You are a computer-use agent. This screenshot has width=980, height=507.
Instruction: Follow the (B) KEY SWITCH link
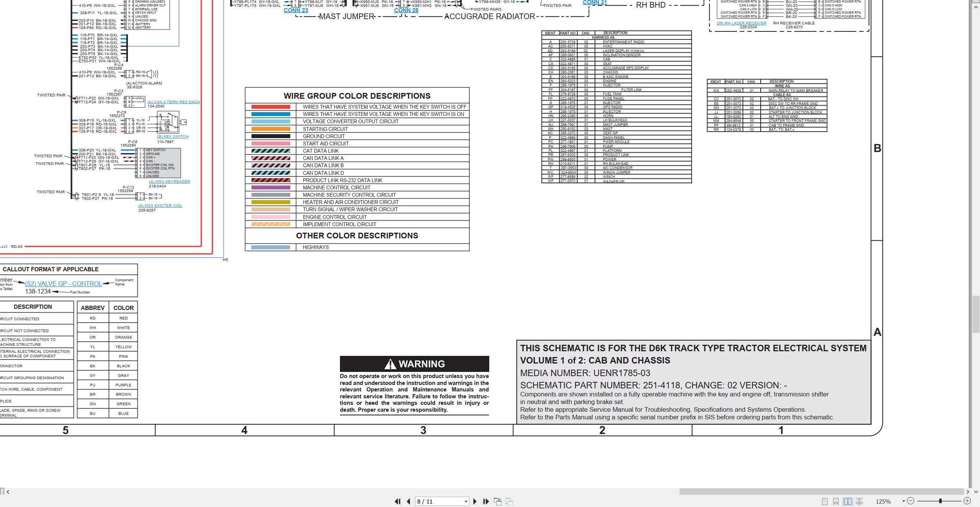click(x=173, y=137)
